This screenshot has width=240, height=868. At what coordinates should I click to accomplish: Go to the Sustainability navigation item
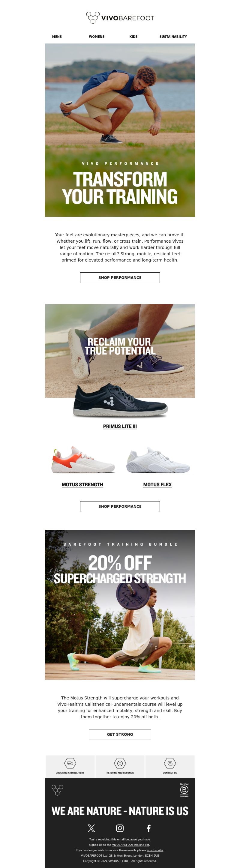[x=173, y=37]
